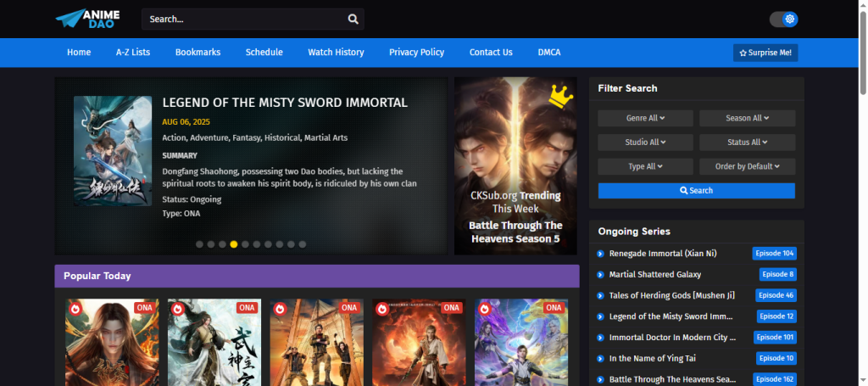Screen dimensions: 868x386
Task: Select the second slider pagination dot
Action: (211, 244)
